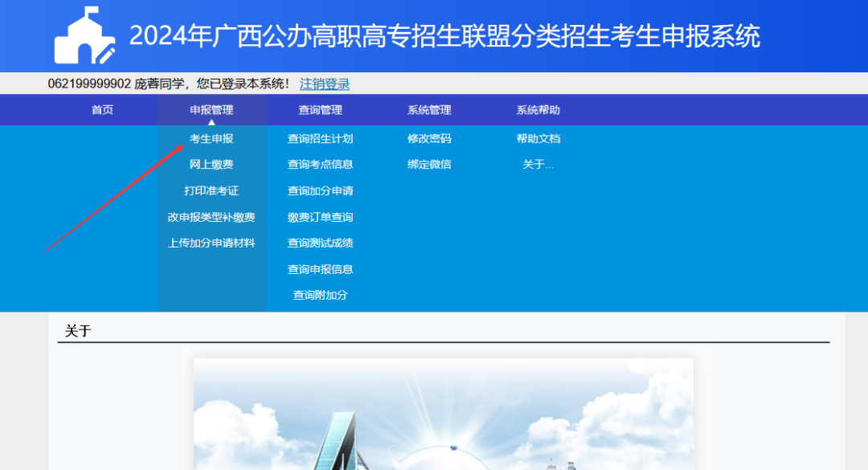Viewport: 868px width, 470px height.
Task: Click the 关于 section heading
Action: click(78, 331)
